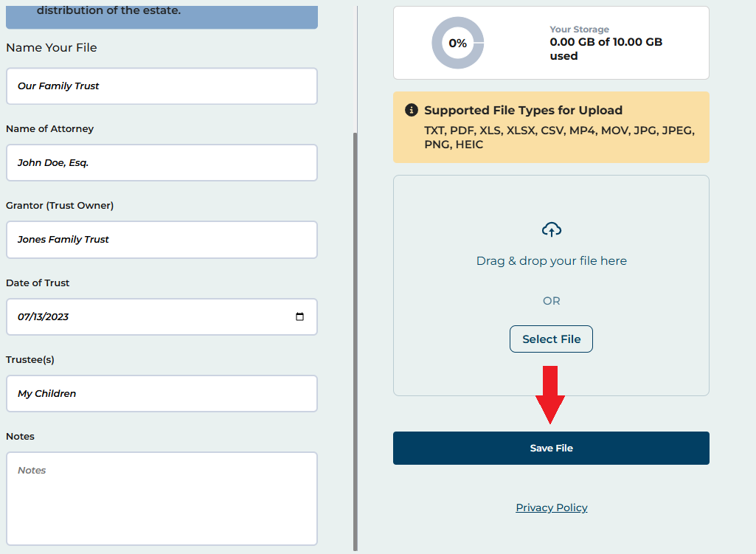Open the Privacy Policy link
This screenshot has height=554, width=756.
pyautogui.click(x=552, y=508)
